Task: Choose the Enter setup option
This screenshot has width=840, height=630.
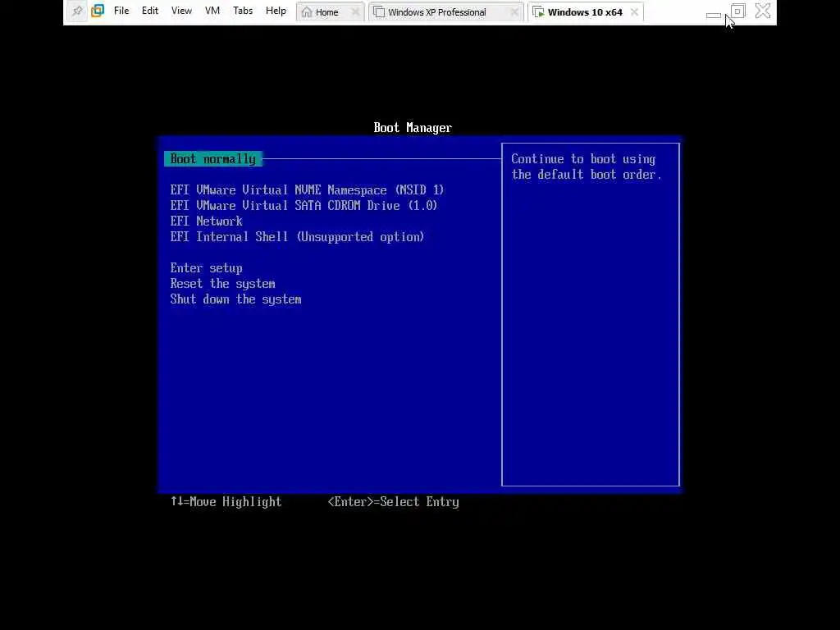Action: (x=206, y=268)
